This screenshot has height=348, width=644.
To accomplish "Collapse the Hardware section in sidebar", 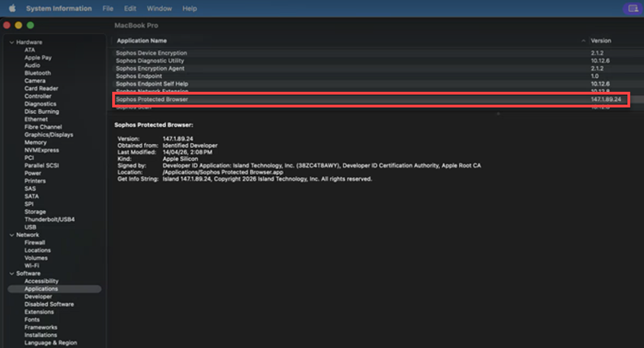I will pos(11,42).
